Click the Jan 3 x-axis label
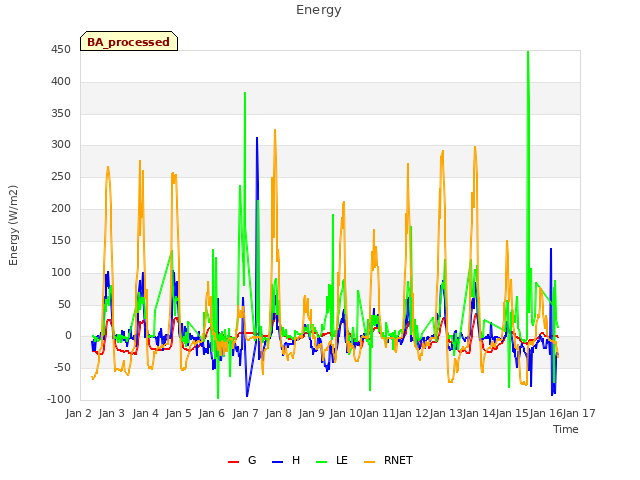This screenshot has height=480, width=640. coord(112,413)
